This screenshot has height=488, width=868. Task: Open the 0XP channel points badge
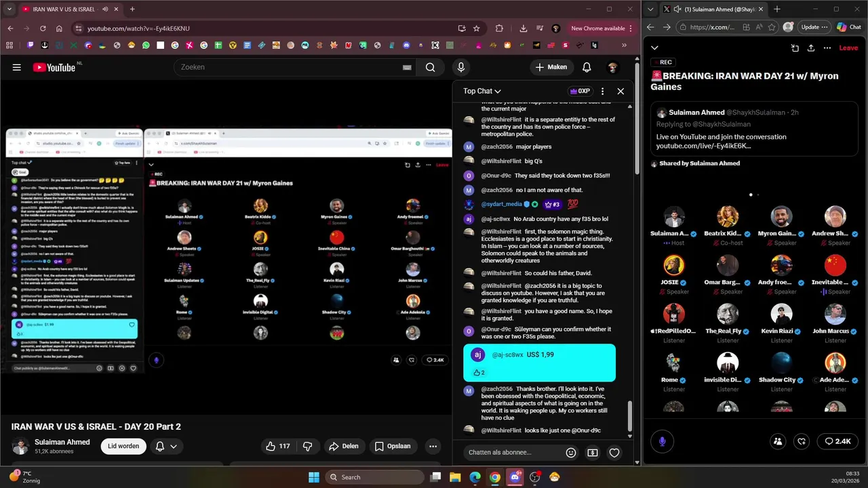click(580, 91)
